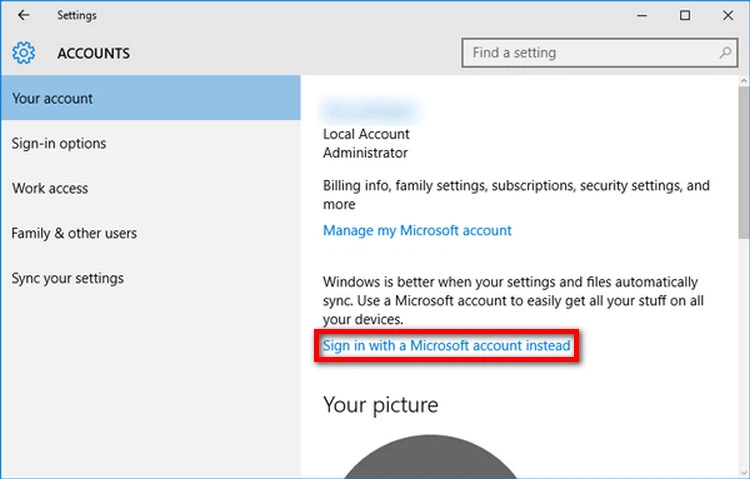Viewport: 750px width, 479px height.
Task: Click the search magnifier icon
Action: pyautogui.click(x=725, y=53)
